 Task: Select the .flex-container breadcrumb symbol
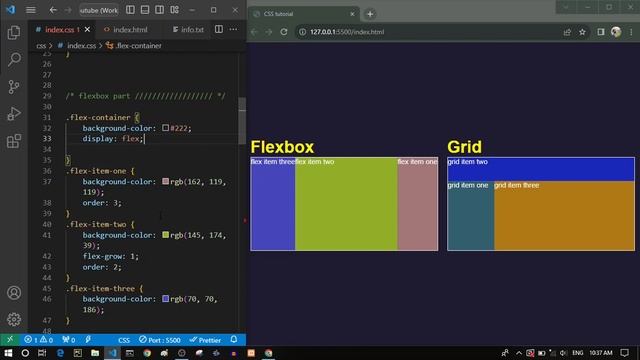[138, 46]
